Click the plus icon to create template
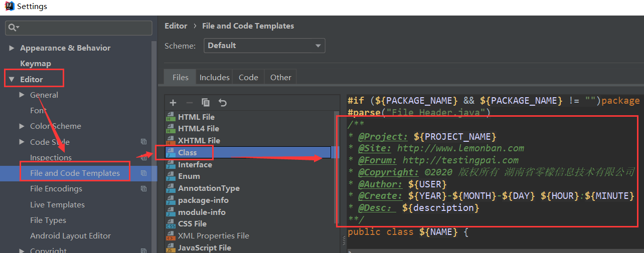Viewport: 644px width, 253px height. point(173,103)
